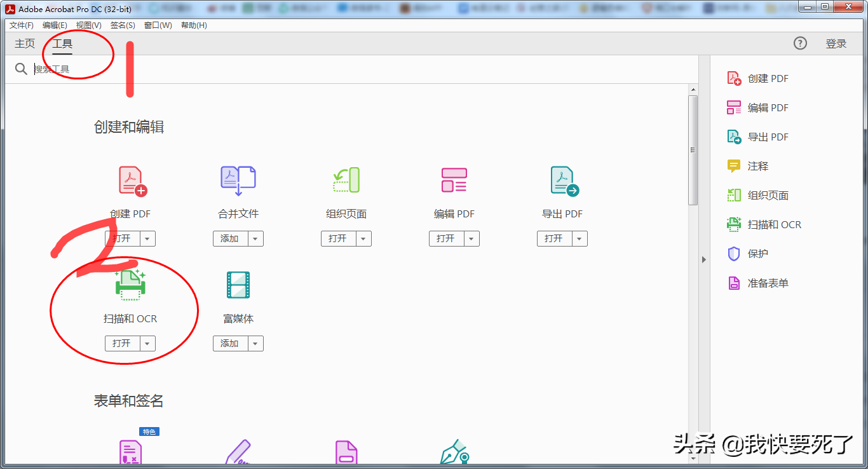The width and height of the screenshot is (868, 469).
Task: Click the 表单和签名 section heading
Action: 129,400
